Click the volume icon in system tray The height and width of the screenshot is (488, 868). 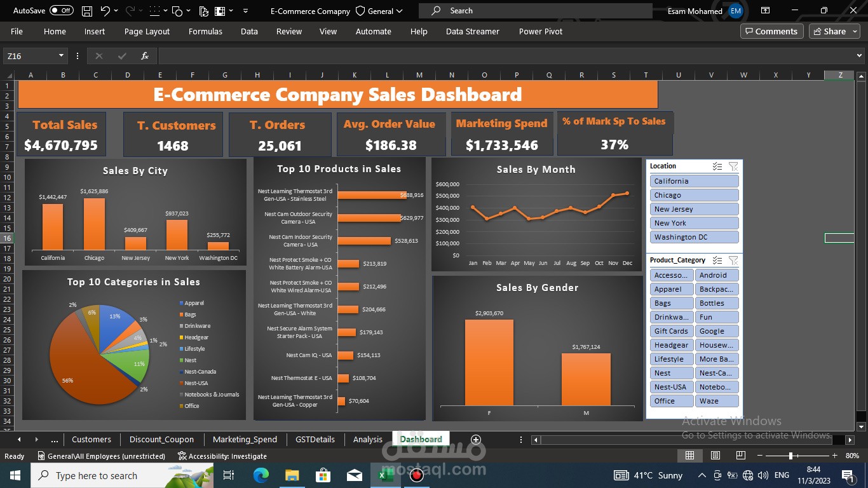[x=764, y=475]
